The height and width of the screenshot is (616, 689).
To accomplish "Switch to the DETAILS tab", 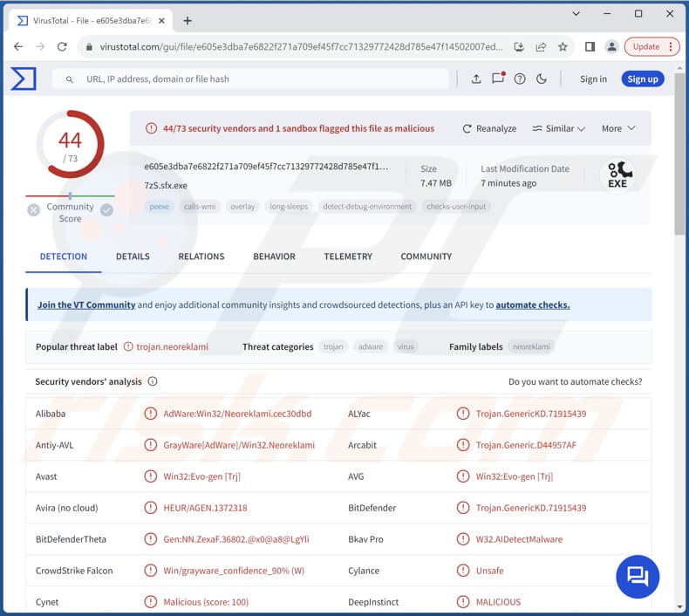I will point(133,257).
